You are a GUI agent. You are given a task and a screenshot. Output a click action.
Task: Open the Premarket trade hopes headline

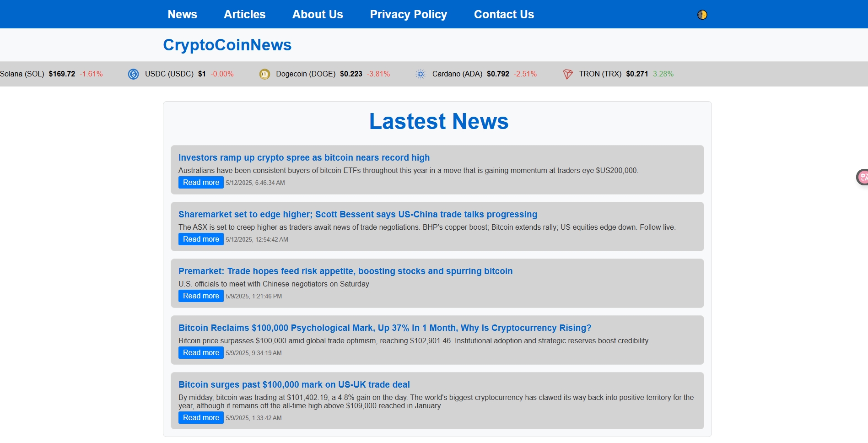coord(345,271)
